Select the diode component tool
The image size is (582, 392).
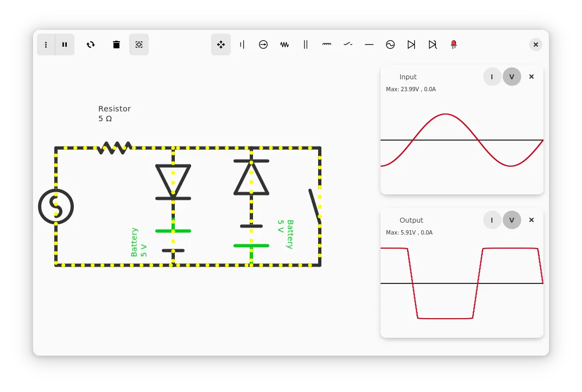[x=412, y=45]
